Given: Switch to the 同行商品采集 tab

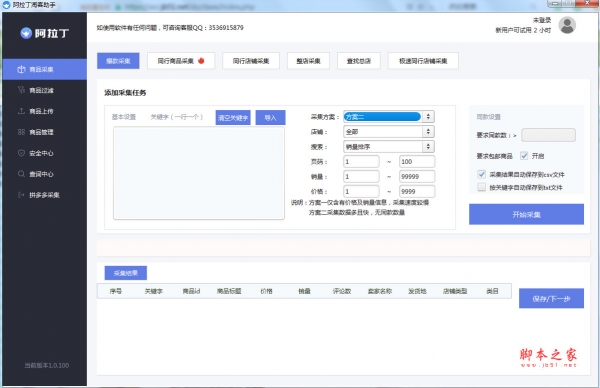Looking at the screenshot, I should pyautogui.click(x=181, y=61).
